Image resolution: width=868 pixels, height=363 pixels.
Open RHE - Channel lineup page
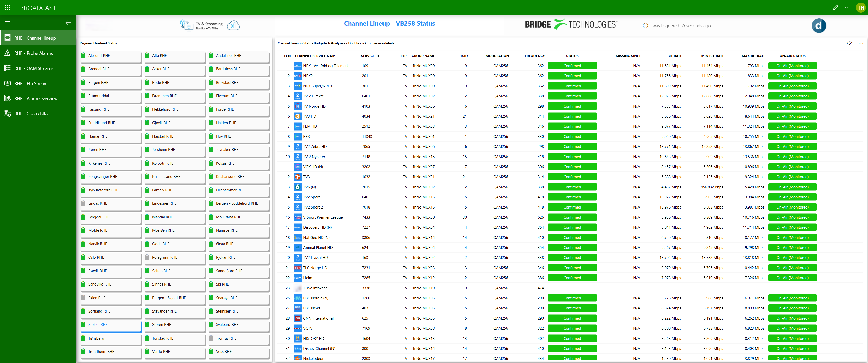click(38, 38)
